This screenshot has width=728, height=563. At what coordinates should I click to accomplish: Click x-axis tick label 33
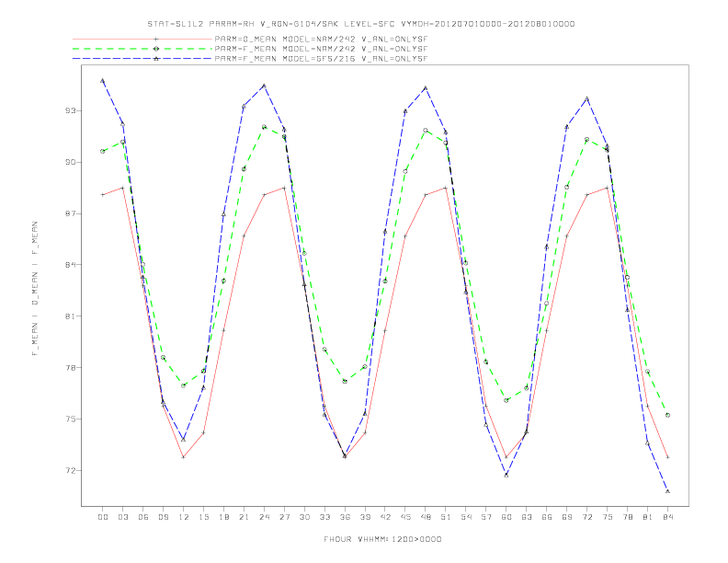(x=324, y=517)
